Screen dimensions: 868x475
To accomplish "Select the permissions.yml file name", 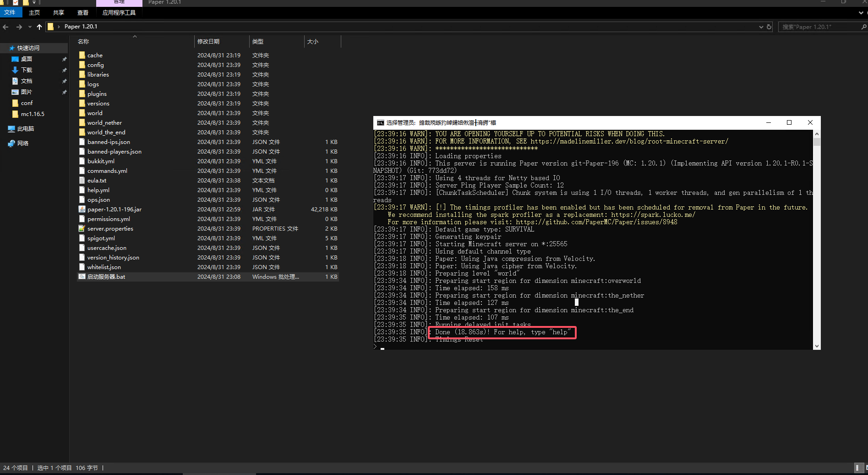I will coord(109,219).
